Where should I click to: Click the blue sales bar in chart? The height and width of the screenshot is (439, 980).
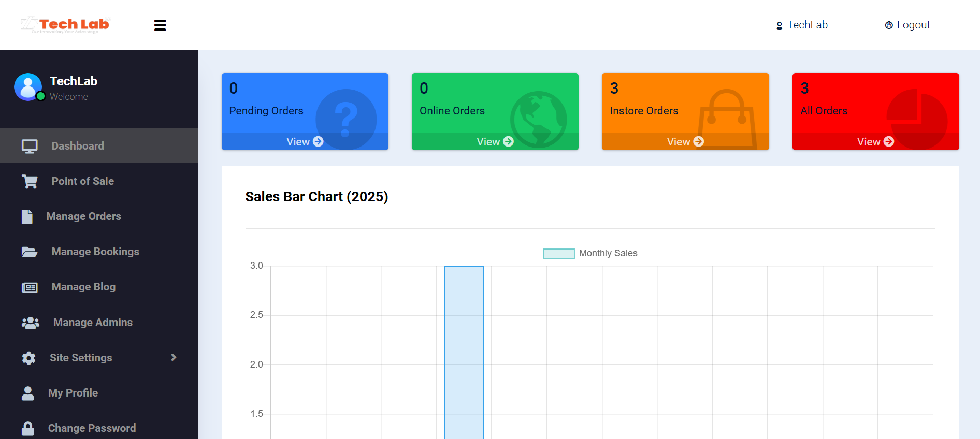coord(464,352)
